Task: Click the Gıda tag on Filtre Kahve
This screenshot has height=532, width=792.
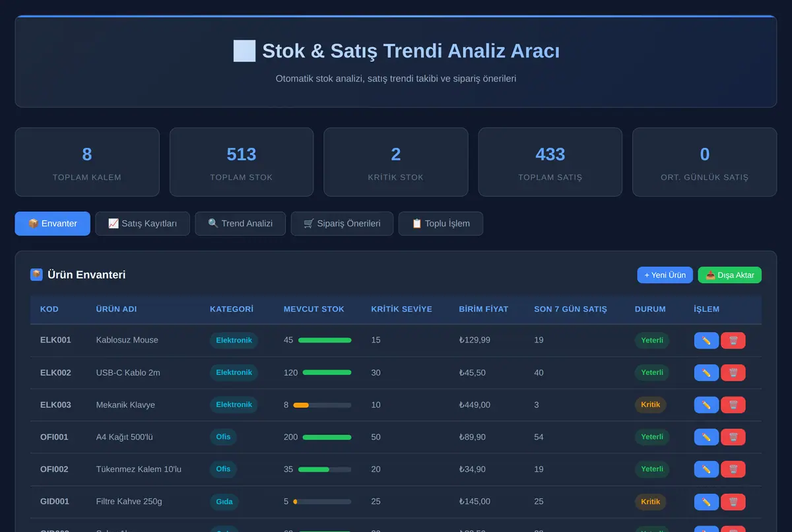Action: click(x=224, y=502)
